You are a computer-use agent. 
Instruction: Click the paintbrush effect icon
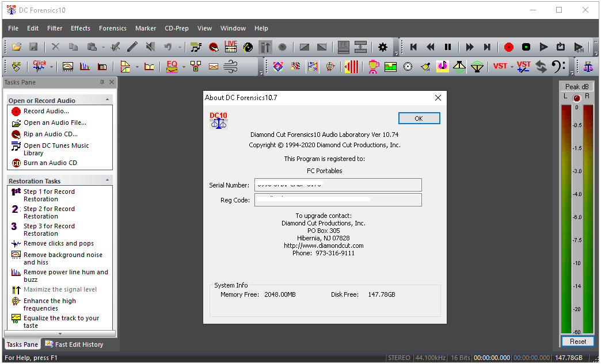(425, 67)
